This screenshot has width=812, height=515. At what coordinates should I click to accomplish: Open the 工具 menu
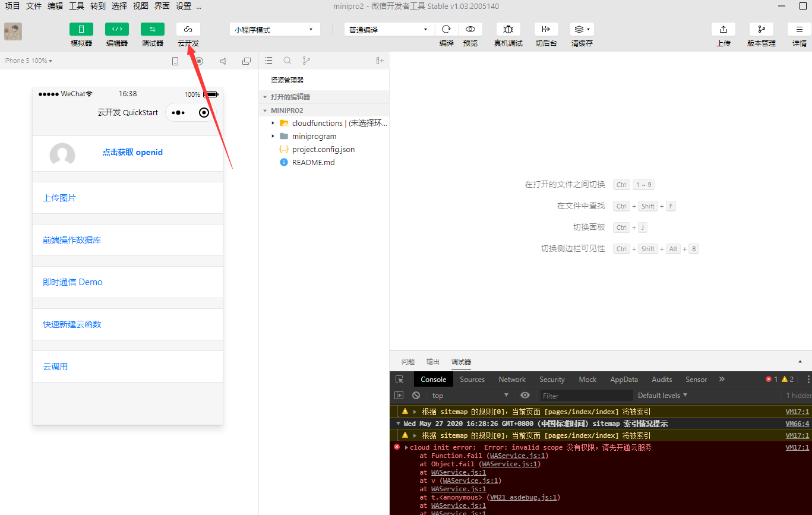point(77,6)
